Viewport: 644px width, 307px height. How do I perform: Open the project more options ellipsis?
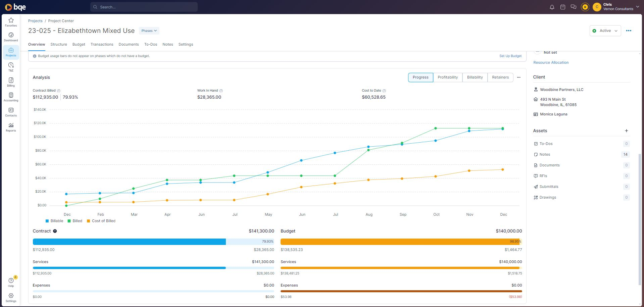coord(629,31)
